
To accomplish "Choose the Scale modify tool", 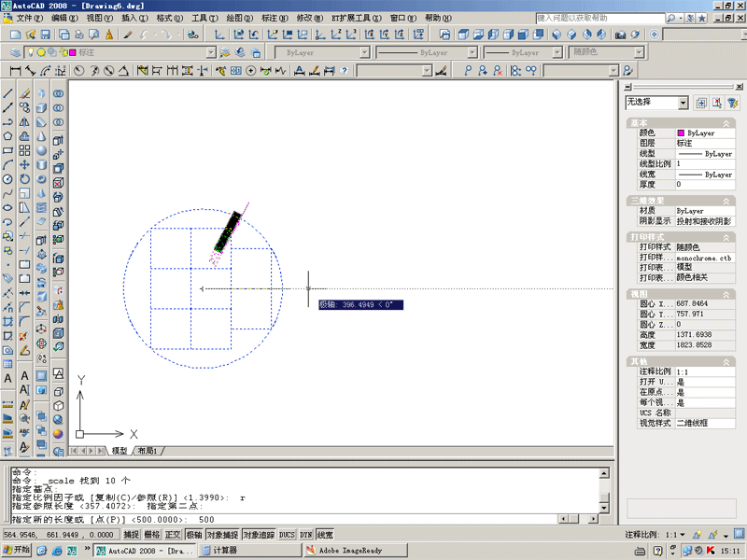I will coord(25,193).
